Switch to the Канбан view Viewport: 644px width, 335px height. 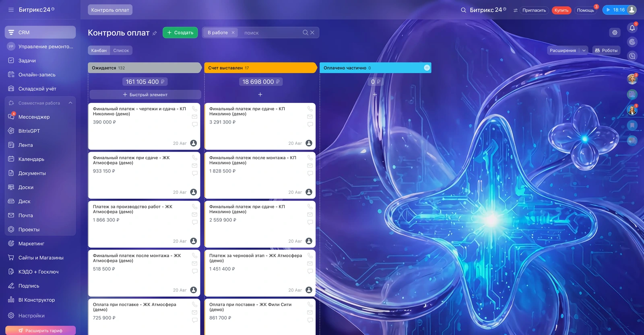(x=99, y=50)
